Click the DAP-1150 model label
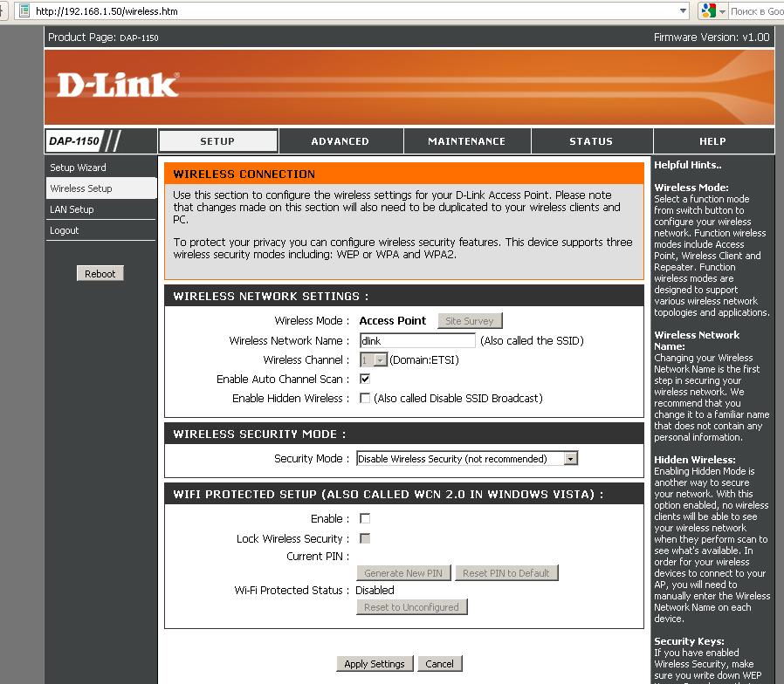 click(x=74, y=140)
